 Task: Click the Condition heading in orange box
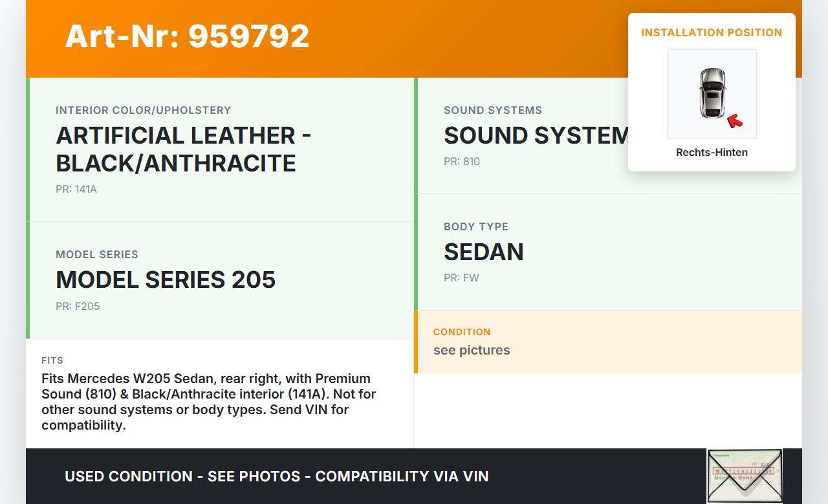coord(462,332)
